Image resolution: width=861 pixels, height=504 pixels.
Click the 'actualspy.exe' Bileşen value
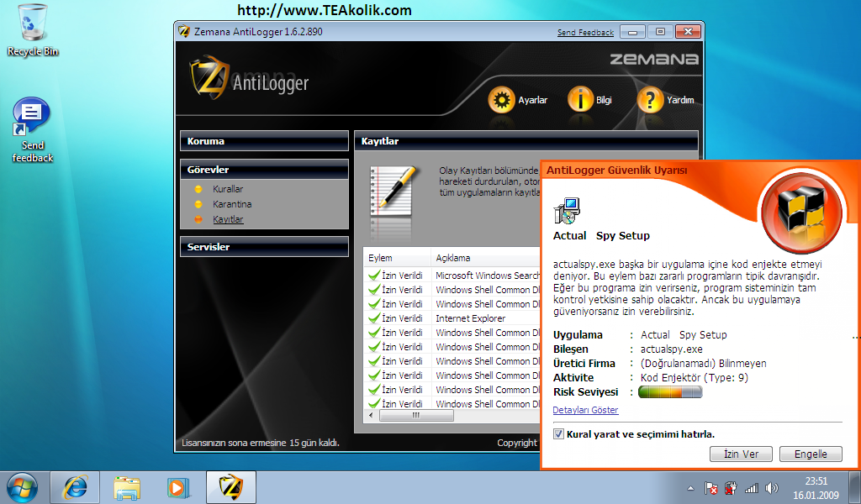pyautogui.click(x=672, y=349)
